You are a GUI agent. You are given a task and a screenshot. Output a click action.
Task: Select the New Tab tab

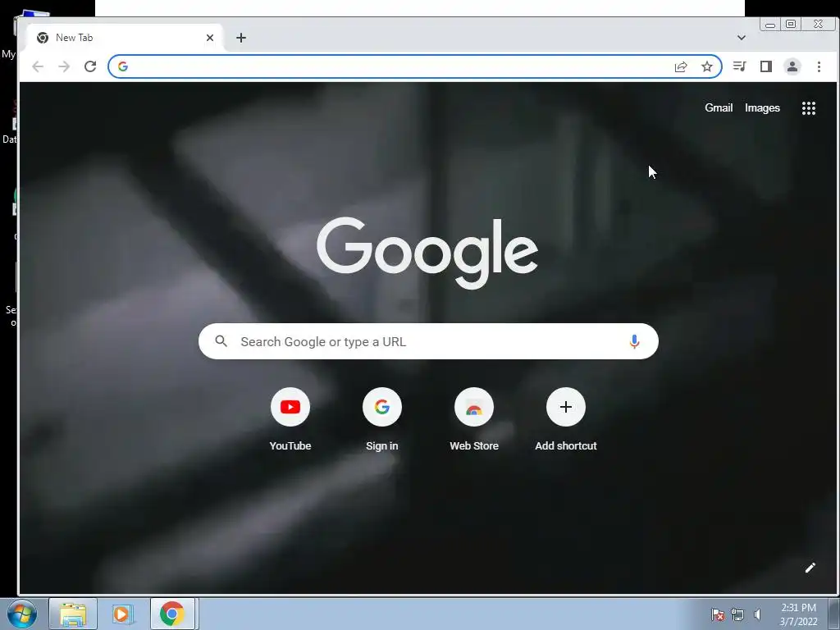click(x=125, y=38)
